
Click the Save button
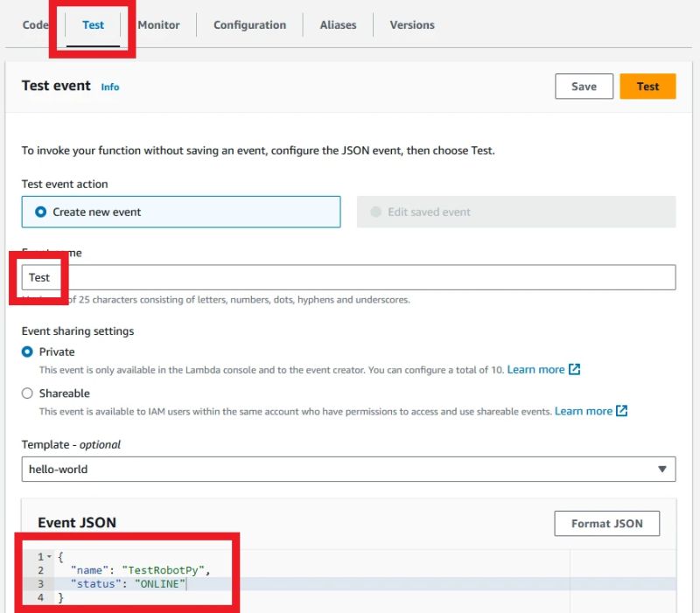pos(584,86)
